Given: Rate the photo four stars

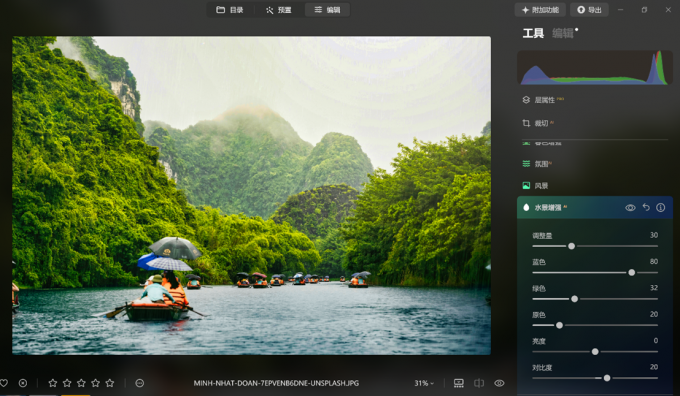Looking at the screenshot, I should coord(96,383).
